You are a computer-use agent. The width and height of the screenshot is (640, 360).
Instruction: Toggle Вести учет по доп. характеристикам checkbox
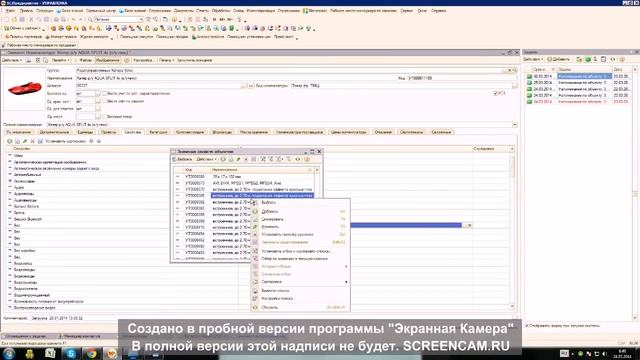(x=104, y=93)
